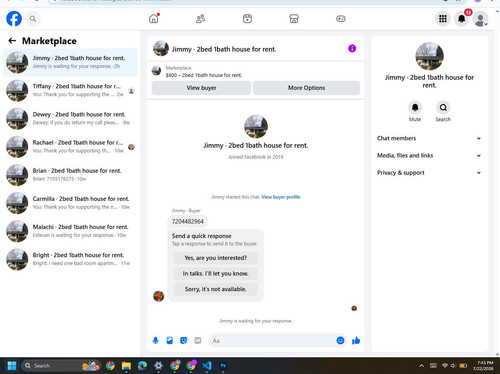The height and width of the screenshot is (374, 500).
Task: Click the More Options button
Action: (306, 88)
